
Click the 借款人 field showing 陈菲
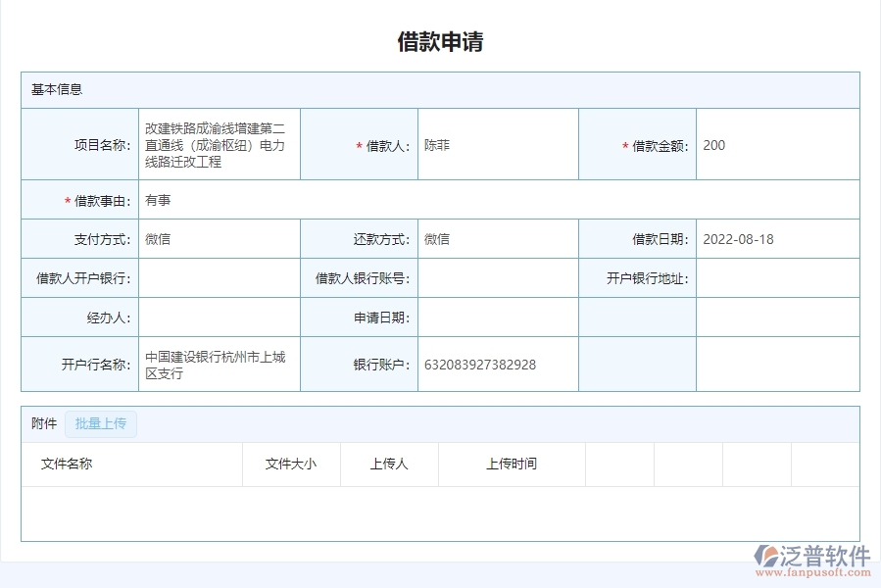498,144
